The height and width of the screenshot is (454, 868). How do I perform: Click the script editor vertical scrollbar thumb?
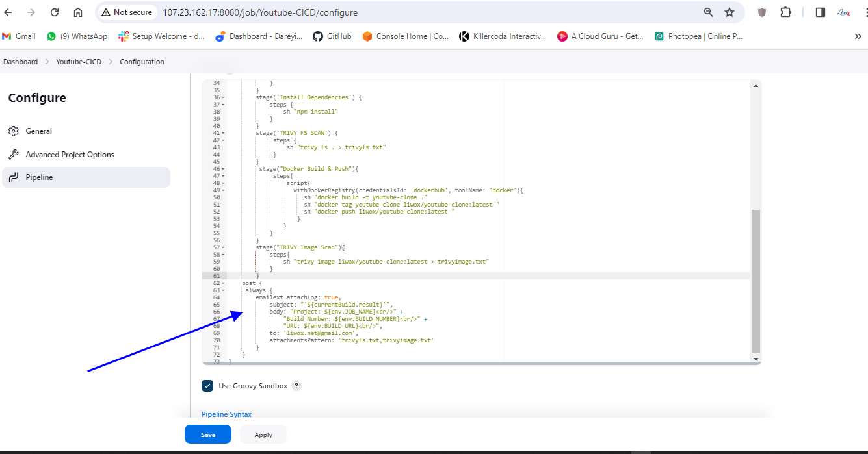point(755,279)
